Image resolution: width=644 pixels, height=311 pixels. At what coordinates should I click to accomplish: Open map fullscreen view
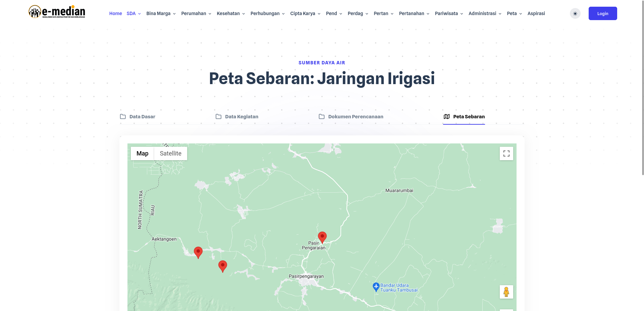[506, 153]
